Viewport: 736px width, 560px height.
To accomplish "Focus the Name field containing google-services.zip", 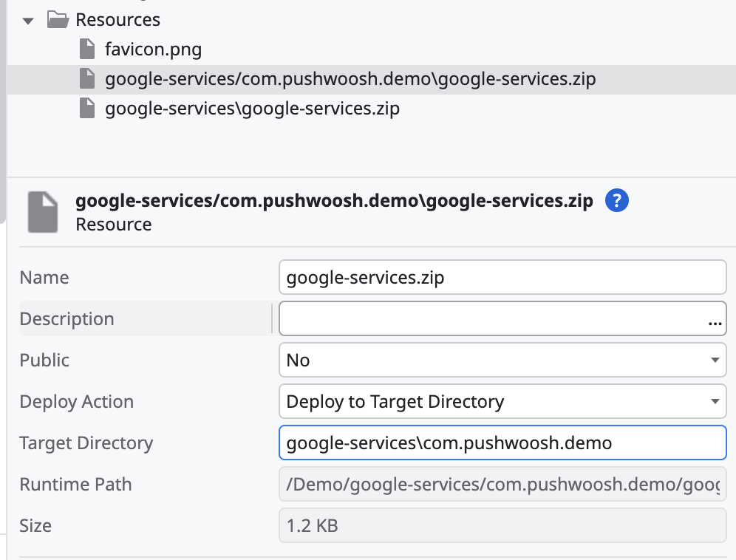I will [502, 278].
